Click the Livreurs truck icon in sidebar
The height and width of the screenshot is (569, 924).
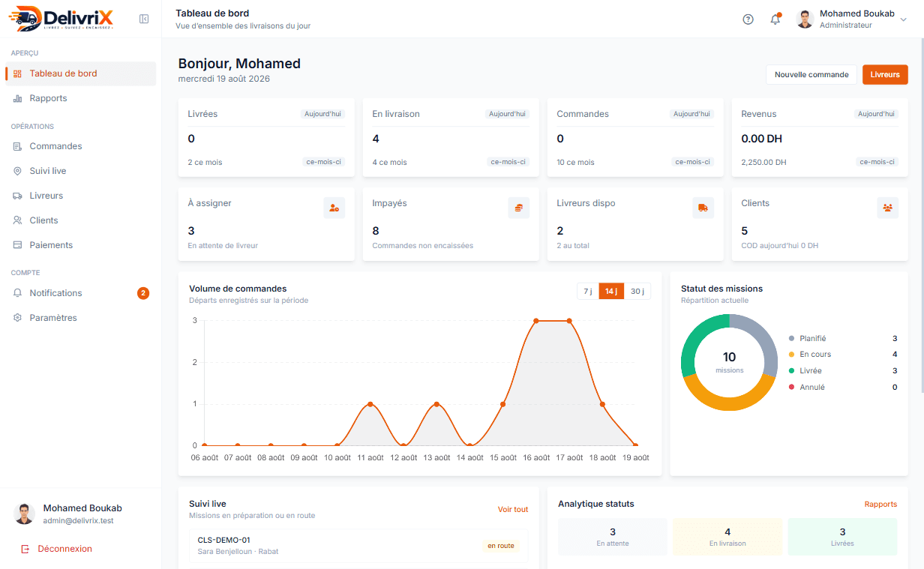(17, 196)
